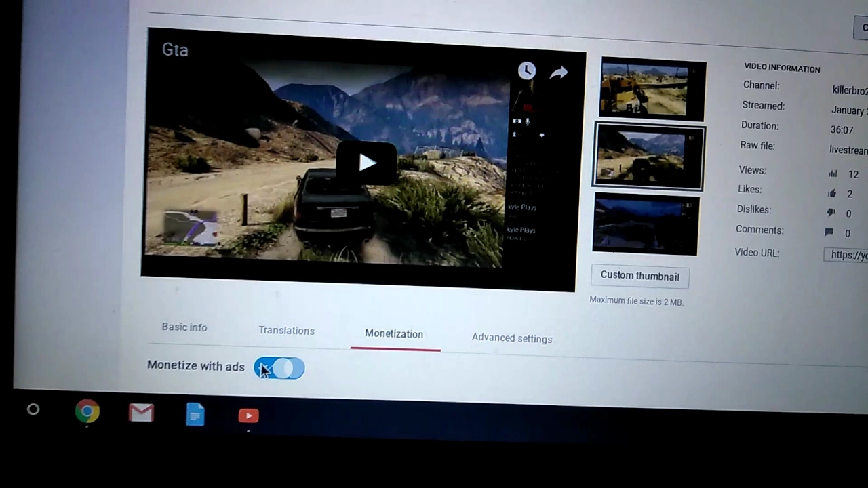868x488 pixels.
Task: Click the Share arrow icon on video
Action: click(559, 73)
